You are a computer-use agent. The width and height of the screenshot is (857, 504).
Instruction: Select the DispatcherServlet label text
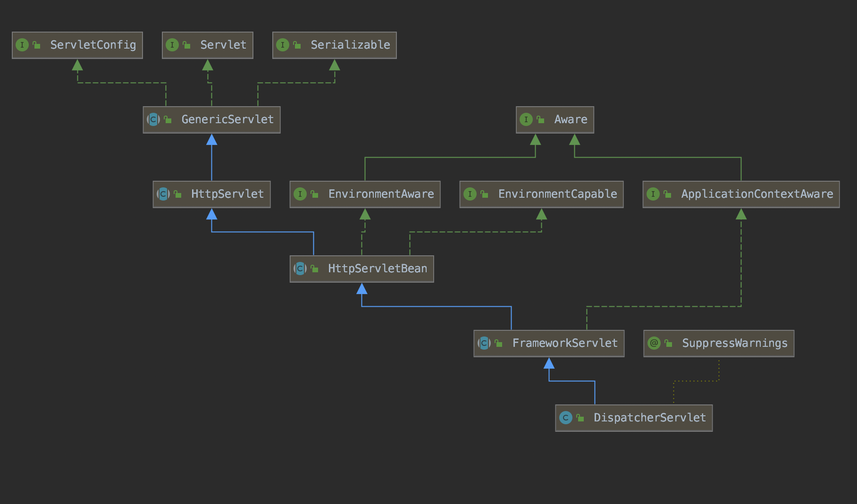click(x=649, y=418)
